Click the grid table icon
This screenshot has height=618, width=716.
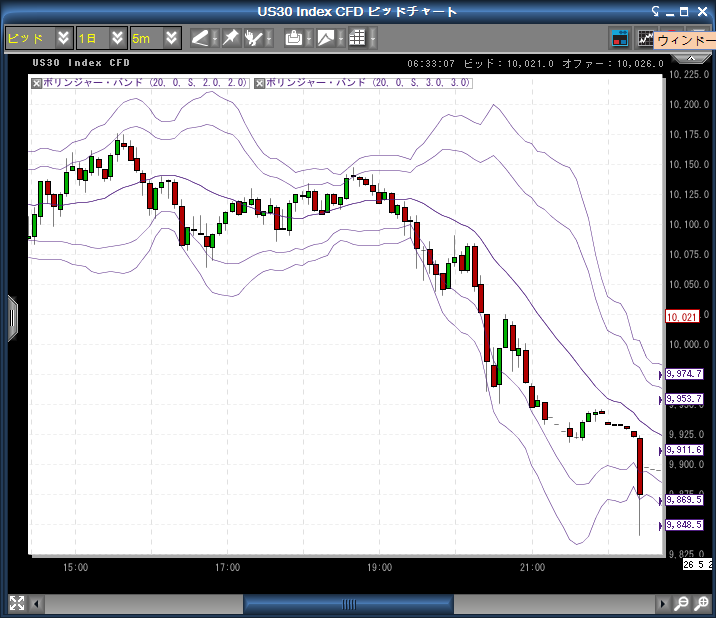pos(357,38)
